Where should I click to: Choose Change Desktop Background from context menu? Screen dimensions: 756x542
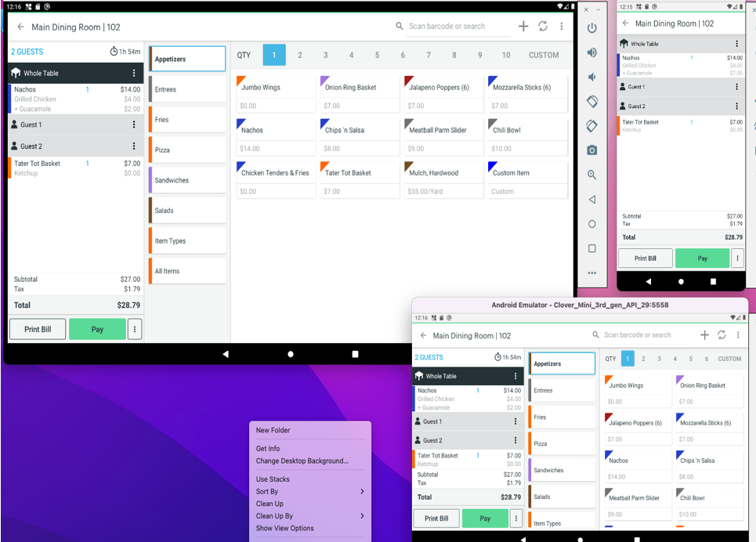(x=302, y=461)
